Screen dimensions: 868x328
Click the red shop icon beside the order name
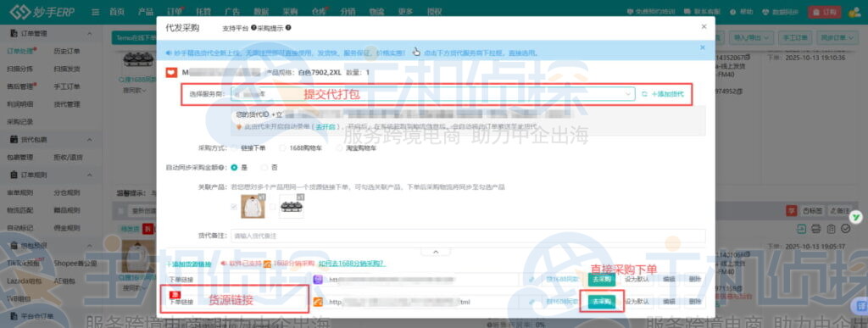[171, 72]
